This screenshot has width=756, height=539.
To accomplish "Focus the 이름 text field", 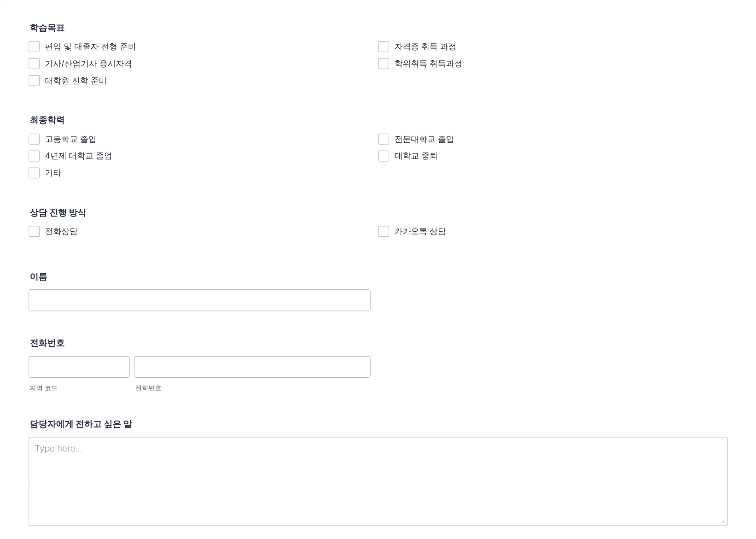I will [199, 300].
